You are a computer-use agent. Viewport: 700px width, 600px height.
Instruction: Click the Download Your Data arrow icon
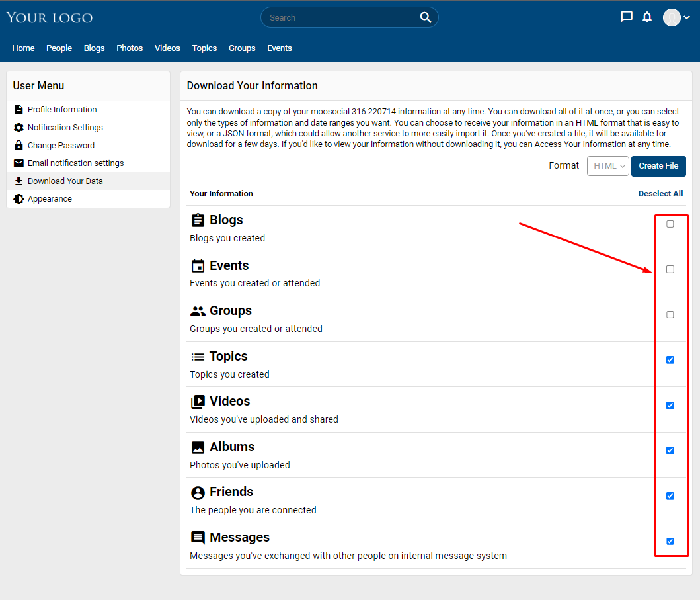click(19, 181)
